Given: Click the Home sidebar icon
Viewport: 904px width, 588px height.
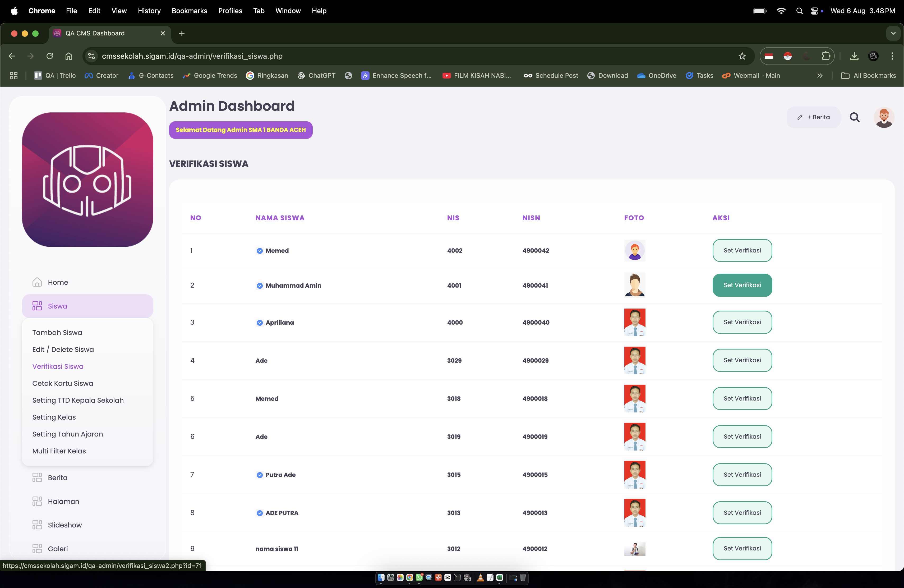Looking at the screenshot, I should tap(37, 282).
